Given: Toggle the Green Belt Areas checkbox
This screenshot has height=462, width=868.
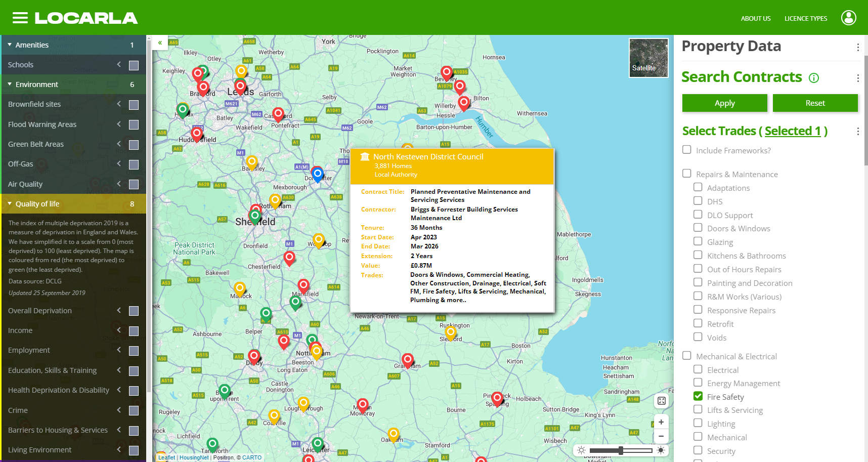Looking at the screenshot, I should [134, 145].
